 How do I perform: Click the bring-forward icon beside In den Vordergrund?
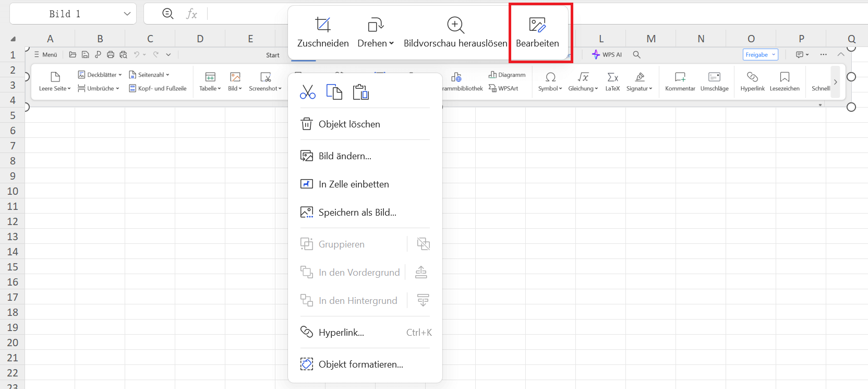[421, 272]
